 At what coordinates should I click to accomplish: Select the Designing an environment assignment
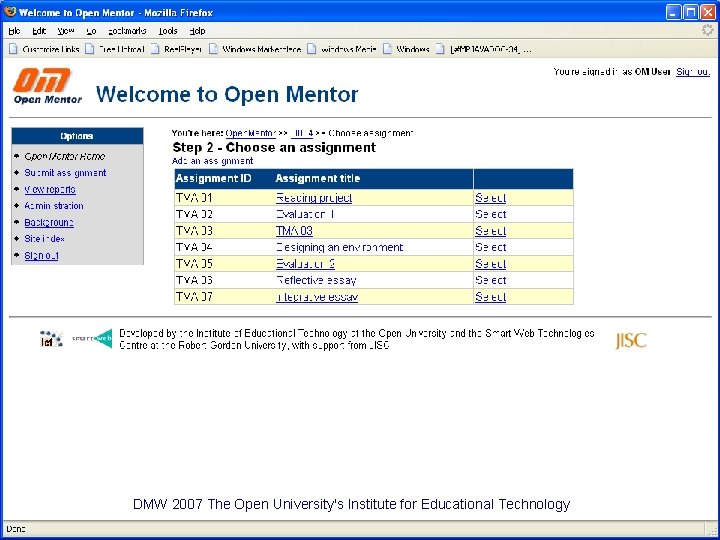pos(490,248)
